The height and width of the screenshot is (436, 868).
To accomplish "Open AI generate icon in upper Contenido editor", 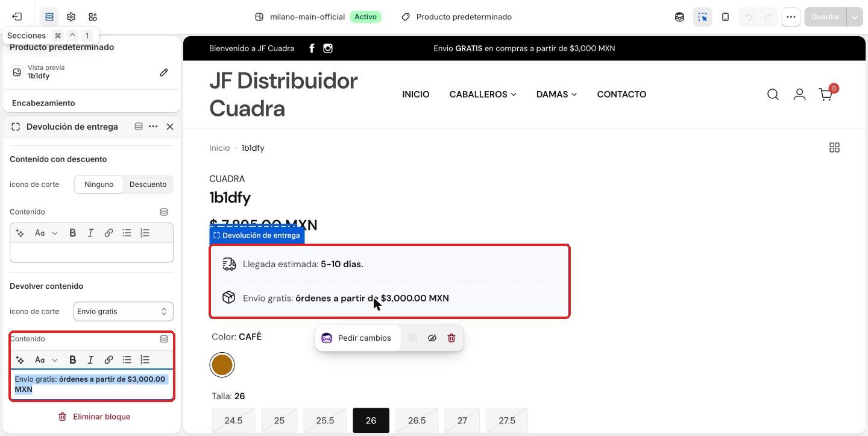I will coord(20,233).
